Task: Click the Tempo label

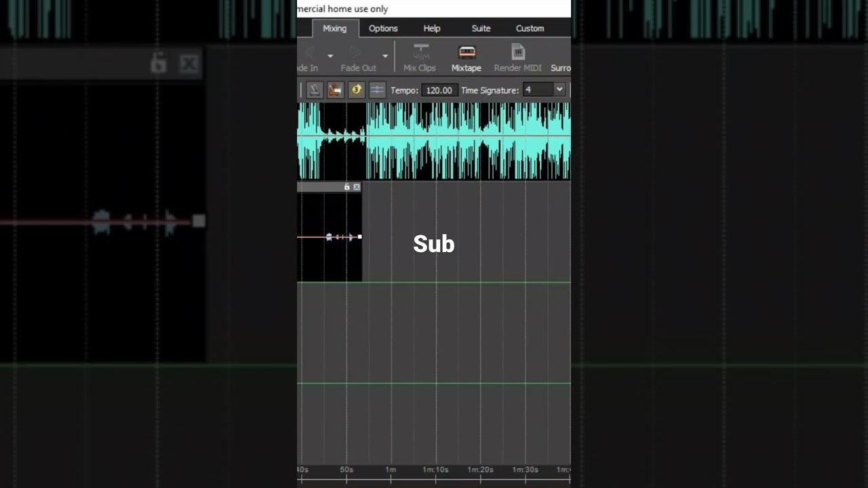Action: 405,90
